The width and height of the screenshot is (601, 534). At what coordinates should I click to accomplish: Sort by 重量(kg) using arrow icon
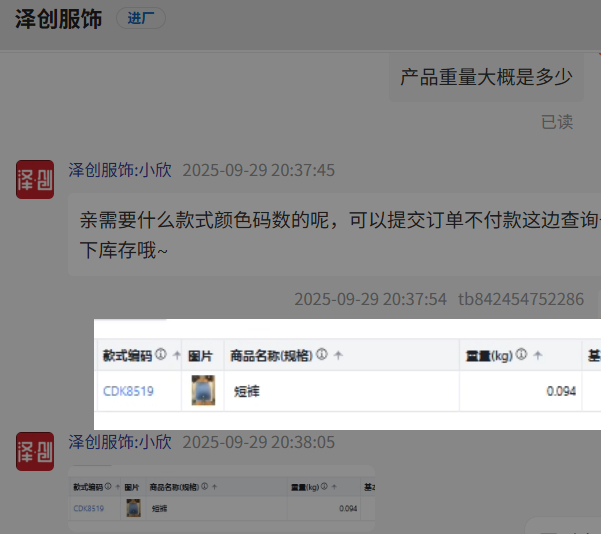click(538, 355)
